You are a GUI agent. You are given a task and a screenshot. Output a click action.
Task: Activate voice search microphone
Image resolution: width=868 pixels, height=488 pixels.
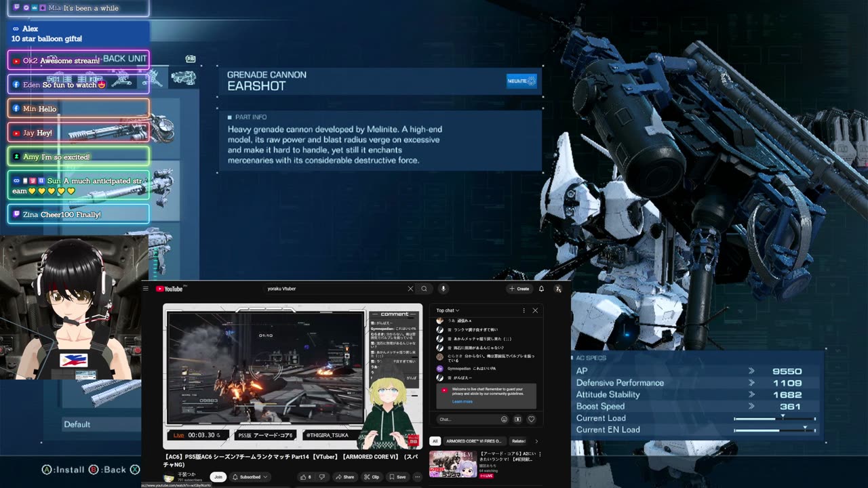(443, 289)
